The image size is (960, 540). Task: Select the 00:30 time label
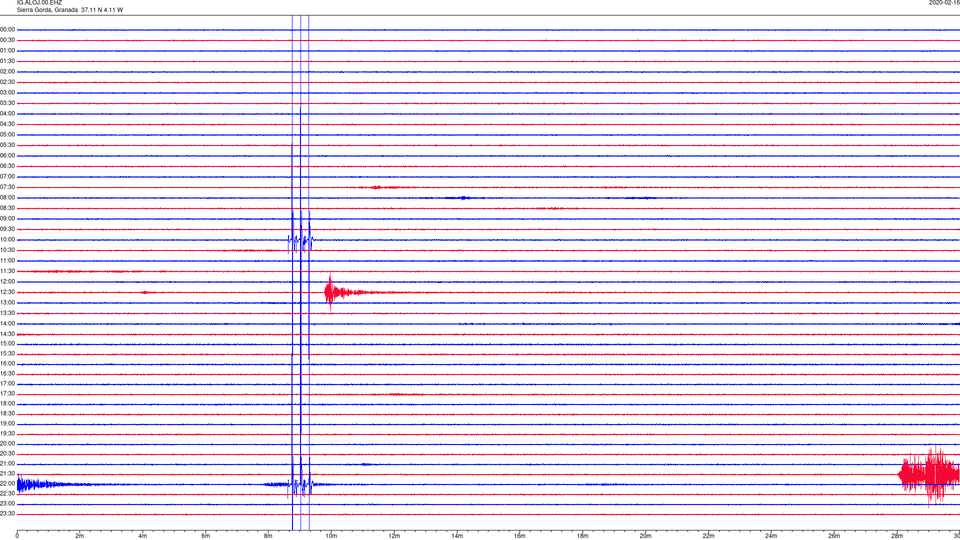[7, 40]
